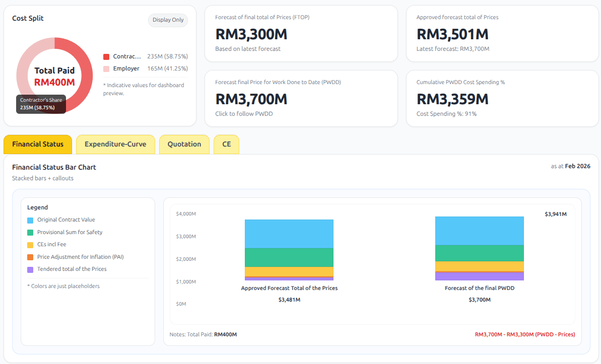Click the 'as at Feb 2026' date
Image resolution: width=601 pixels, height=364 pixels.
point(570,166)
